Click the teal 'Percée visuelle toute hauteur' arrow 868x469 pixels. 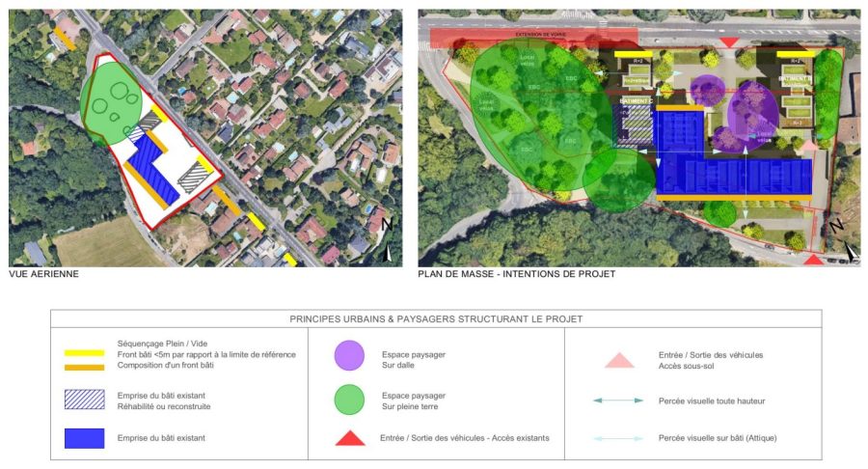[618, 400]
